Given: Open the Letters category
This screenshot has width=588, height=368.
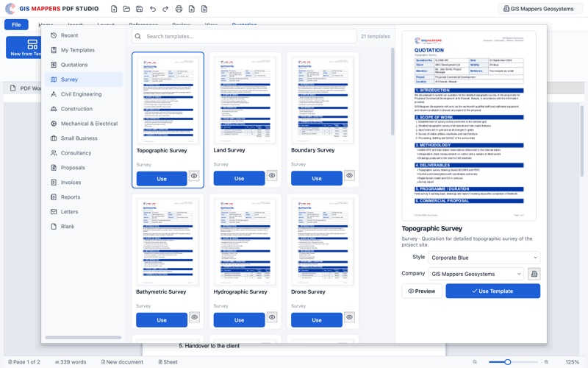Looking at the screenshot, I should coord(83,211).
